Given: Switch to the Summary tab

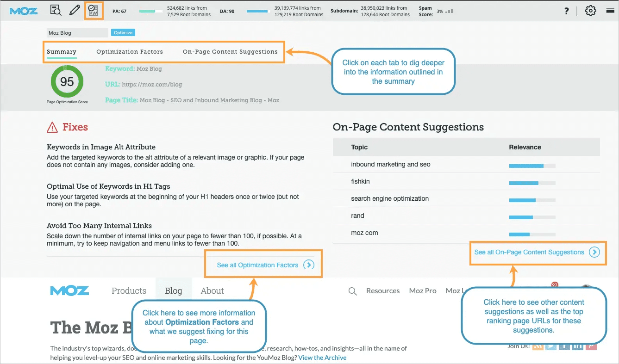Looking at the screenshot, I should (62, 52).
